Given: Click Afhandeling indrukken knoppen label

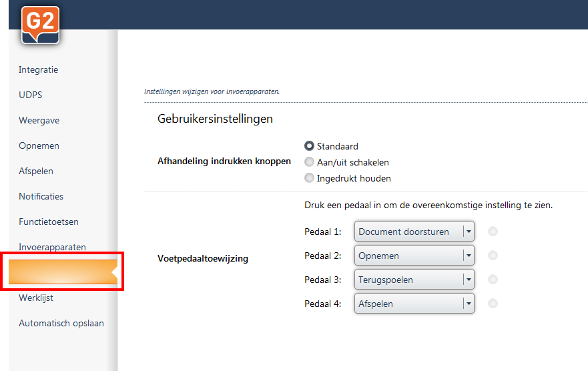Looking at the screenshot, I should coord(224,161).
